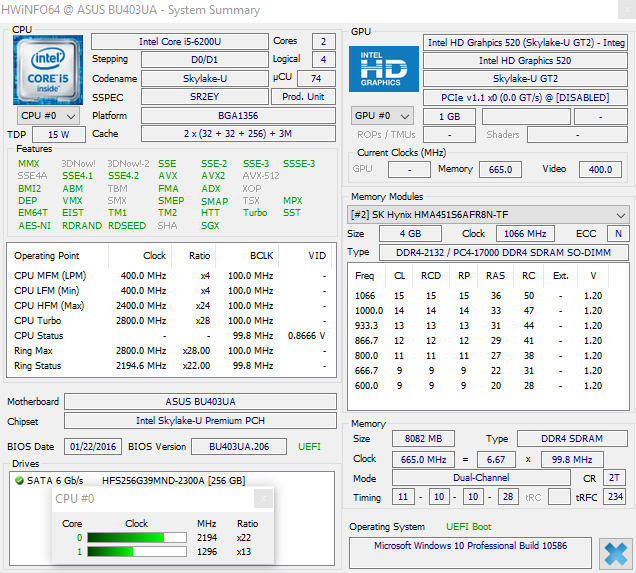Click the Skylake-U GT2 GPU codename field
636x573 pixels.
click(525, 79)
